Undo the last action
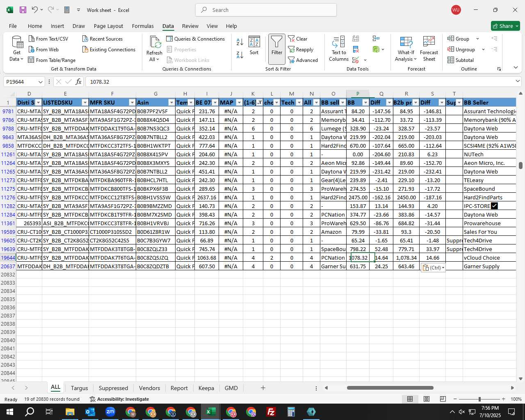 click(35, 10)
